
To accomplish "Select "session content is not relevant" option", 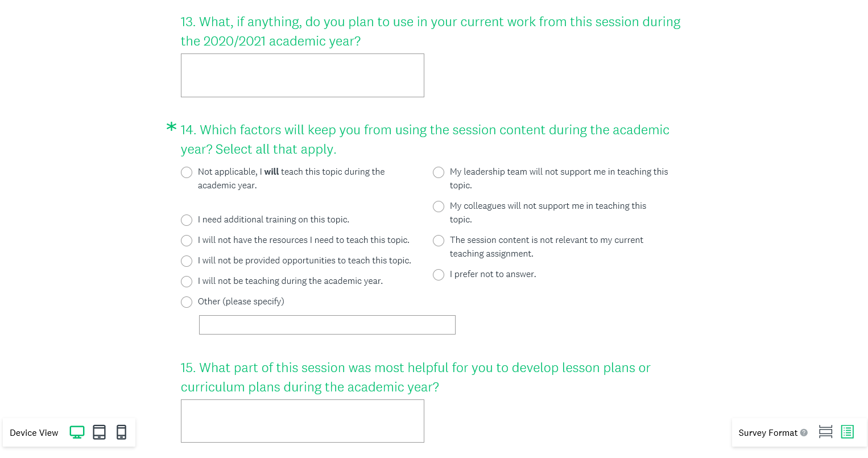I will coord(439,241).
